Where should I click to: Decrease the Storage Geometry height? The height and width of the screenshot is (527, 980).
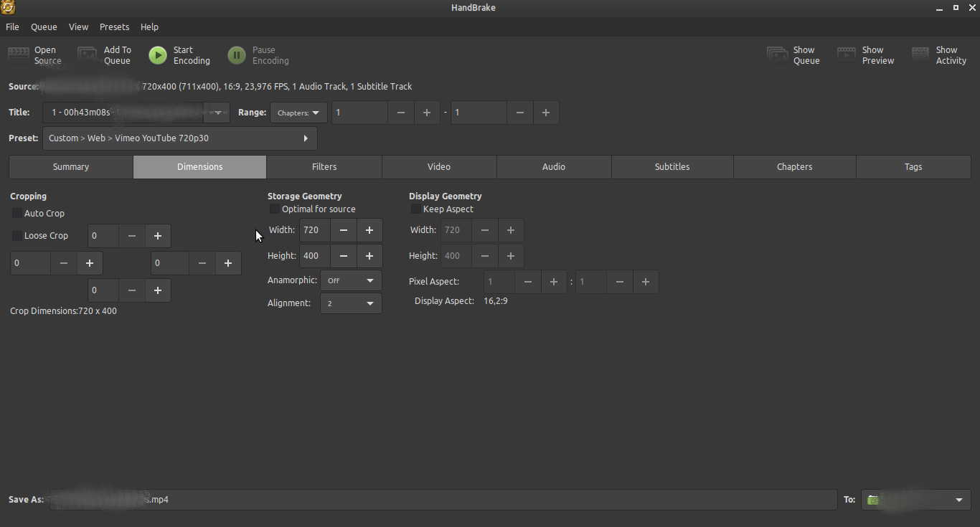pyautogui.click(x=344, y=256)
